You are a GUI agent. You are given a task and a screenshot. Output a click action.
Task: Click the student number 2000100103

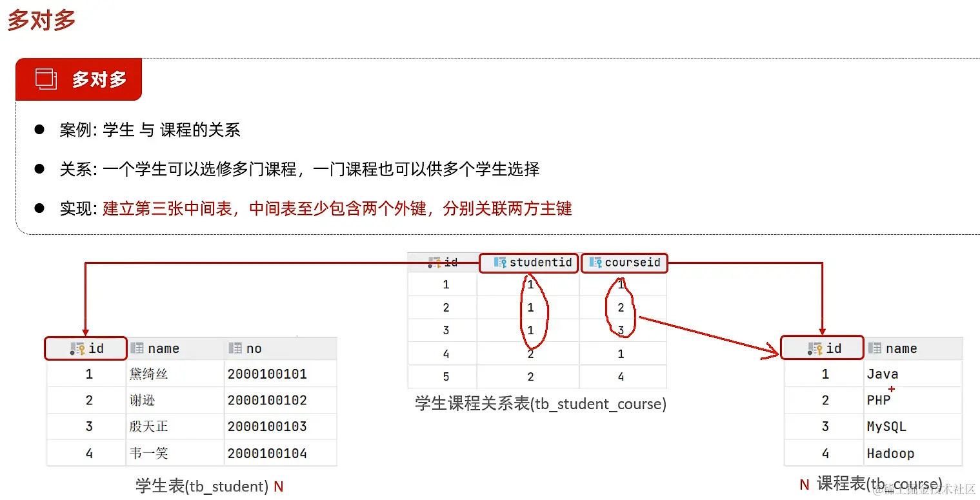click(267, 427)
